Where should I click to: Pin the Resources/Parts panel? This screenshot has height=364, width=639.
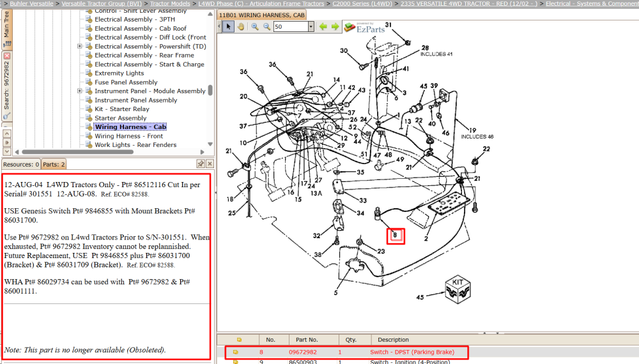(x=200, y=163)
